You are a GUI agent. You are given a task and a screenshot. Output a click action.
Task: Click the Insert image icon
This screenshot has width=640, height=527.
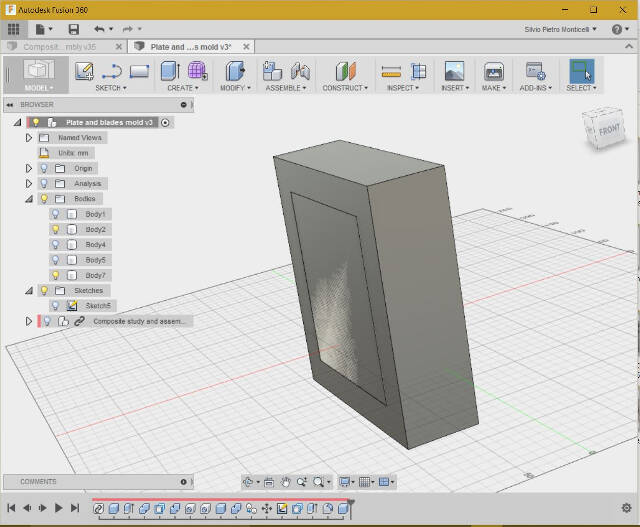point(454,71)
